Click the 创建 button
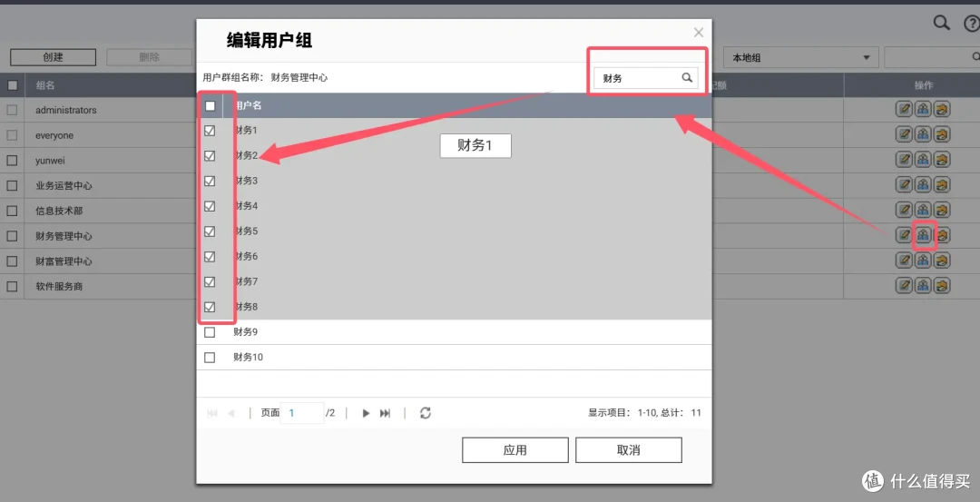The image size is (980, 502). [54, 57]
